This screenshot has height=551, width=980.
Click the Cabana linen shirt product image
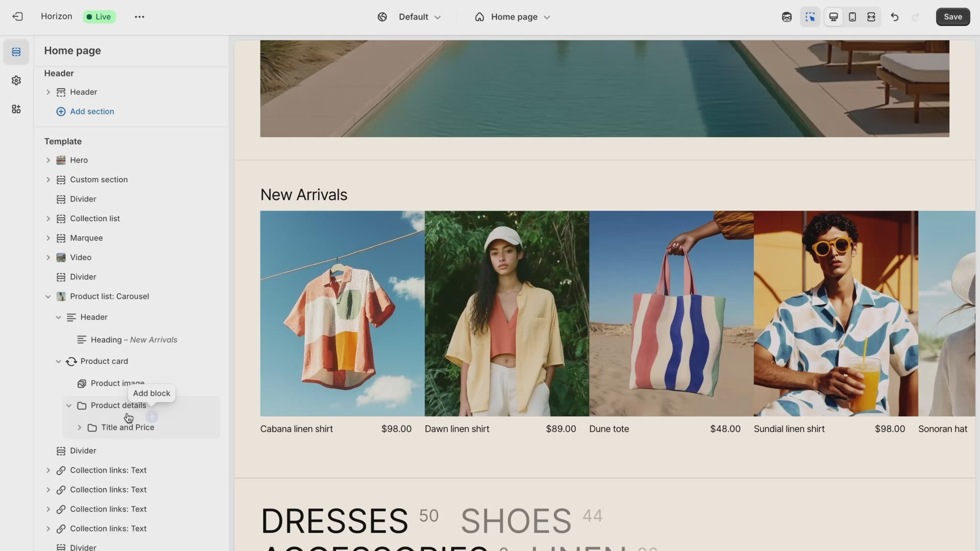342,314
